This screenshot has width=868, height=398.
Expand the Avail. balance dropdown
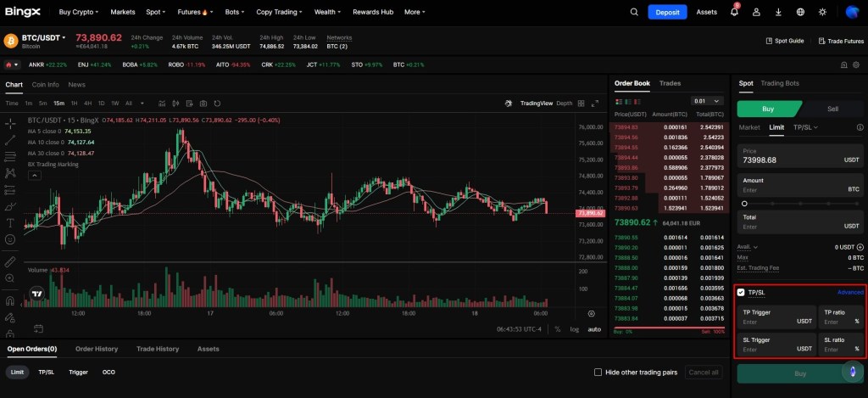(x=748, y=247)
